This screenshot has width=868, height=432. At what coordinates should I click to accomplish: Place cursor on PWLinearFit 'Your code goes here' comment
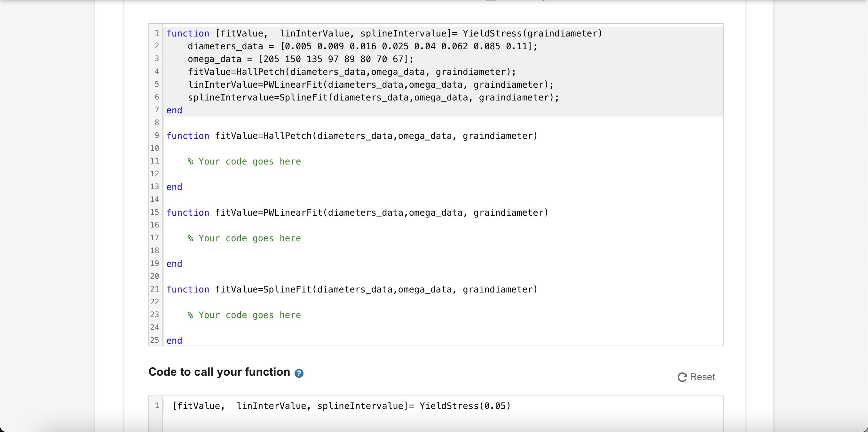244,238
